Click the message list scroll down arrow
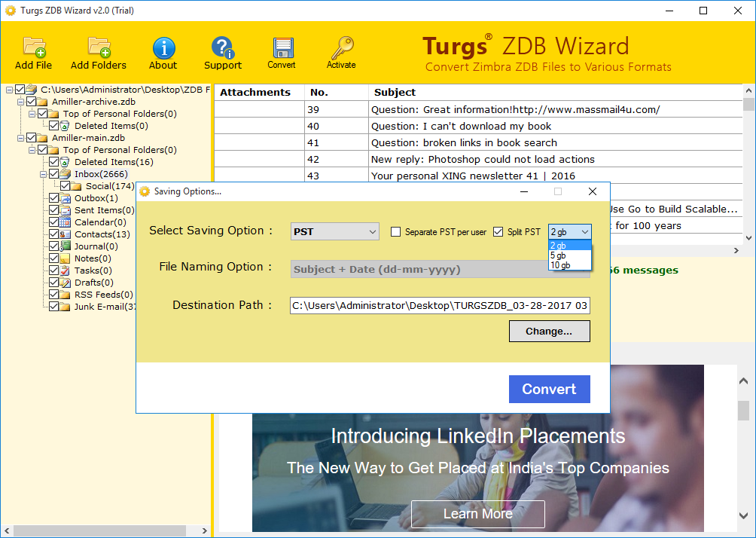This screenshot has height=538, width=756. point(748,237)
